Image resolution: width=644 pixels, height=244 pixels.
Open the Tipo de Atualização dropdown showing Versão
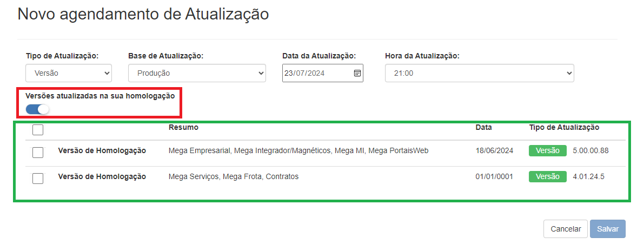pos(69,73)
